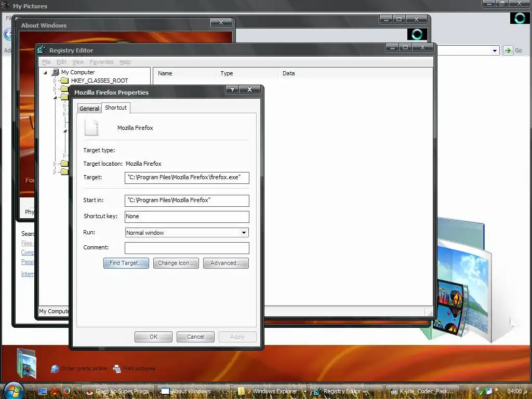Image resolution: width=532 pixels, height=399 pixels.
Task: Open the Favorites menu in Registry Editor
Action: point(102,62)
